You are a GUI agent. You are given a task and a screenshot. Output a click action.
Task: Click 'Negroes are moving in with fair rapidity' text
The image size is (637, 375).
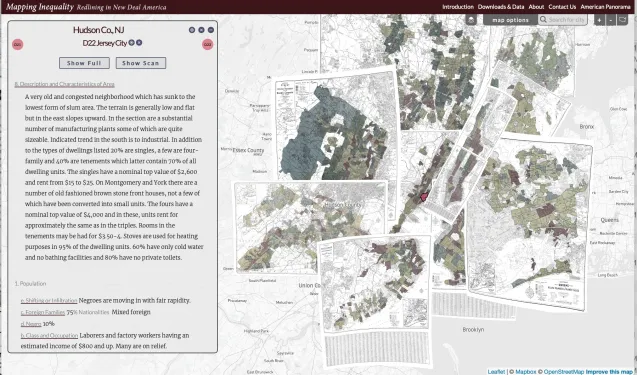134,301
